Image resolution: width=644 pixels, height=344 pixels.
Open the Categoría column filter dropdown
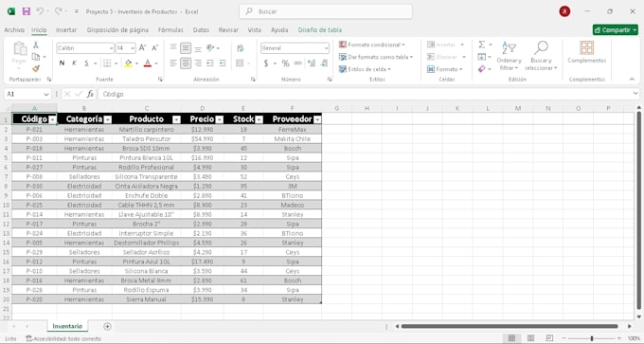pos(108,119)
